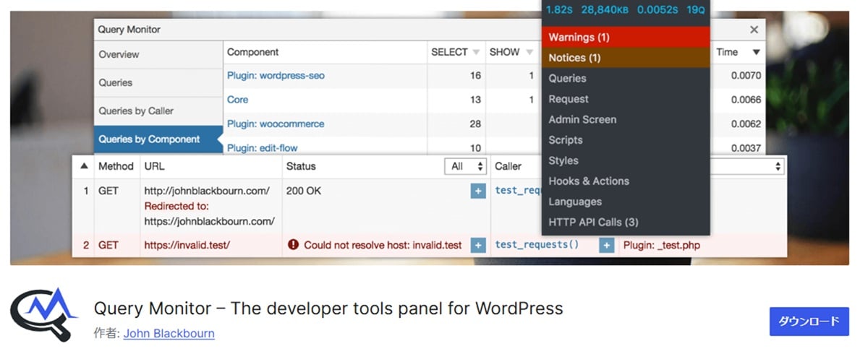This screenshot has height=354, width=868.
Task: Click Plugin: wordpress-seo component link
Action: tap(276, 75)
